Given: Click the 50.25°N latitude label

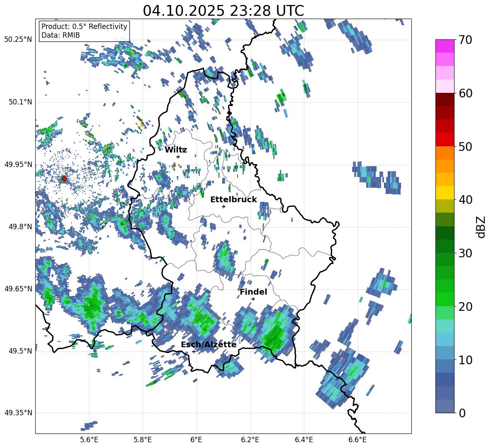Looking at the screenshot, I should pos(18,40).
